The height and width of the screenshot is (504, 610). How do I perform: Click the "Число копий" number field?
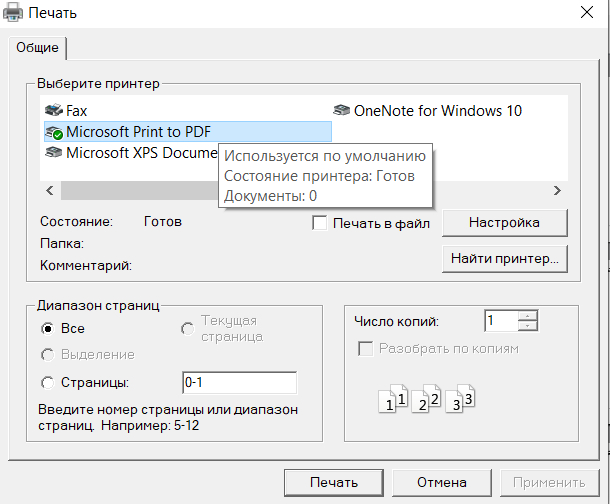(500, 321)
